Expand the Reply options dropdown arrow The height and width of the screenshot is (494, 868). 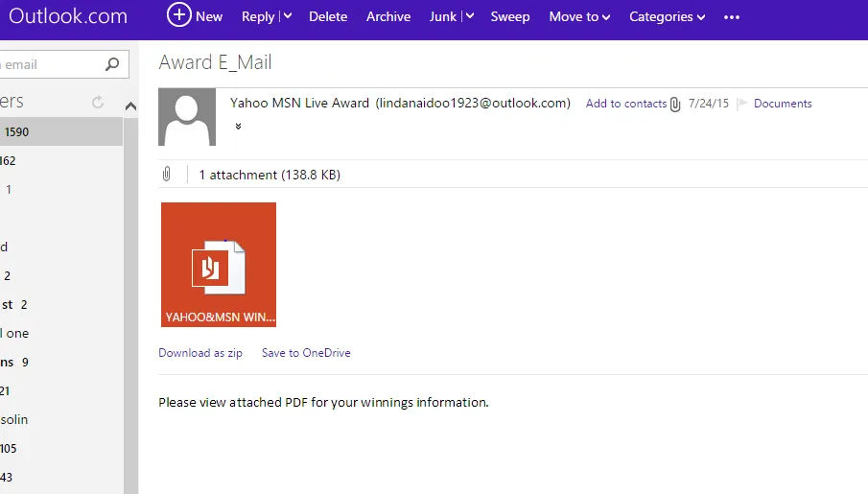288,17
